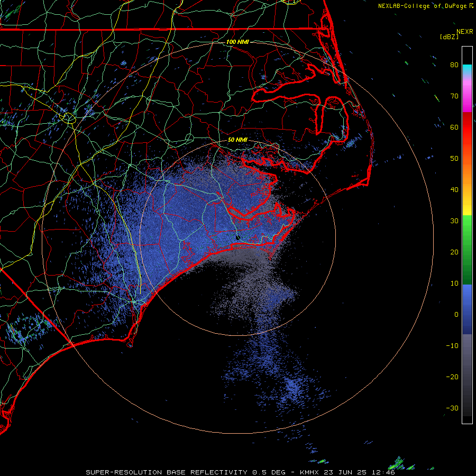476x476 pixels.
Task: Click the orange segment of the color bar
Action: (467, 173)
